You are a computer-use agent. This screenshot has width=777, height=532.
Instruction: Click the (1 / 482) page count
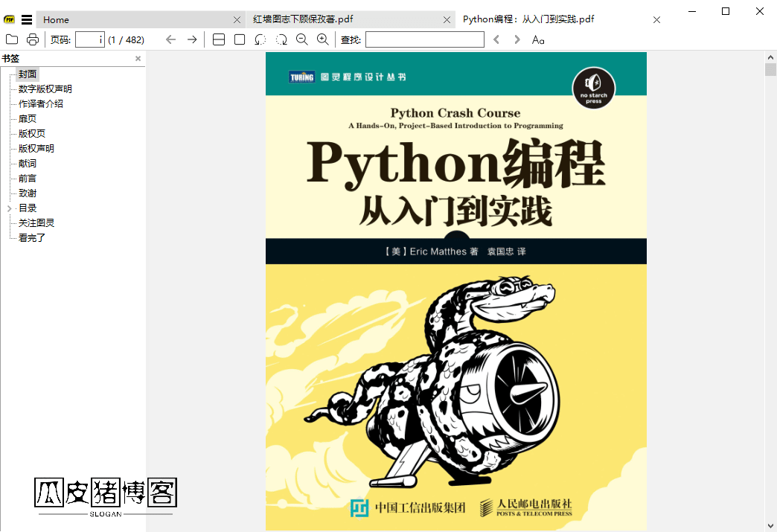[x=126, y=40]
